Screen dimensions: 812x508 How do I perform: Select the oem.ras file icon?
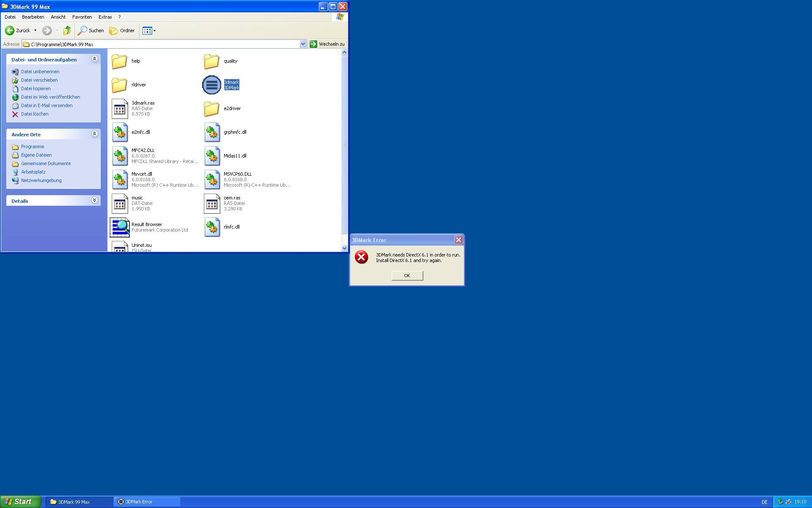tap(212, 204)
